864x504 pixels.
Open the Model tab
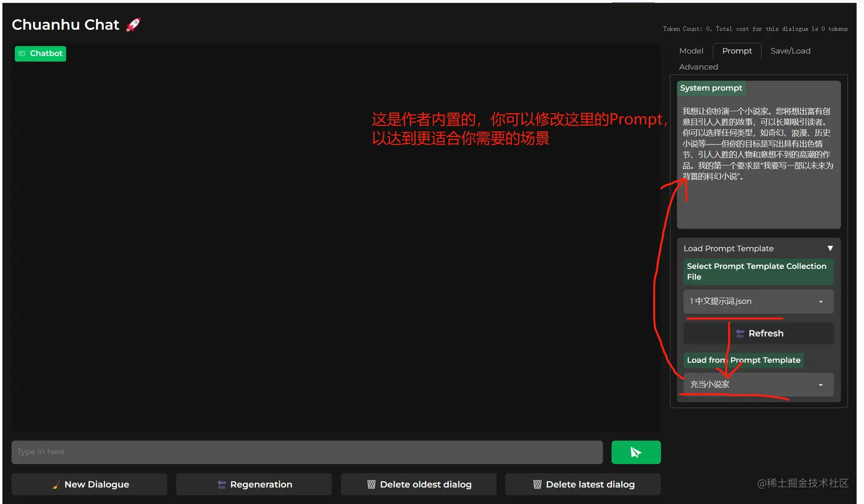691,51
